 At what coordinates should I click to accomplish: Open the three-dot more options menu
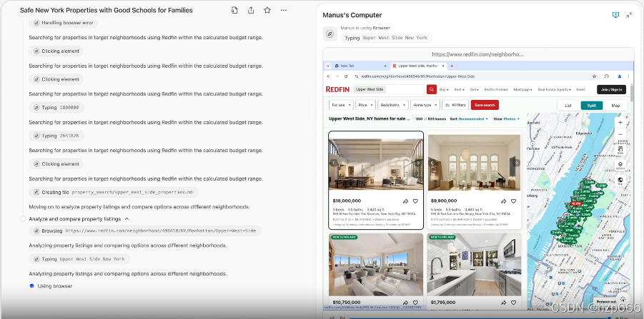284,11
